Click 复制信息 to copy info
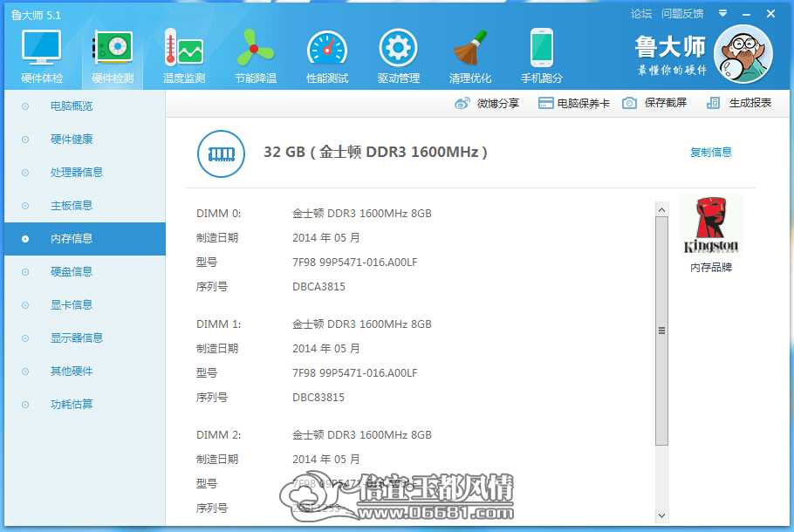The width and height of the screenshot is (794, 532). point(711,152)
